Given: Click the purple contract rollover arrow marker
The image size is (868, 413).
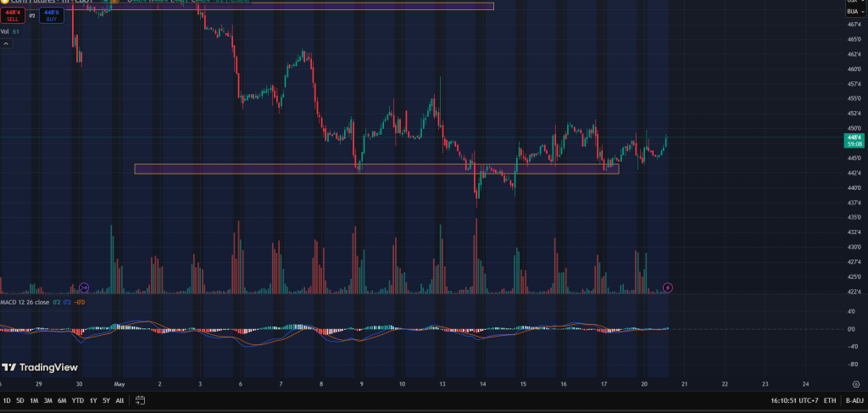Looking at the screenshot, I should click(84, 287).
